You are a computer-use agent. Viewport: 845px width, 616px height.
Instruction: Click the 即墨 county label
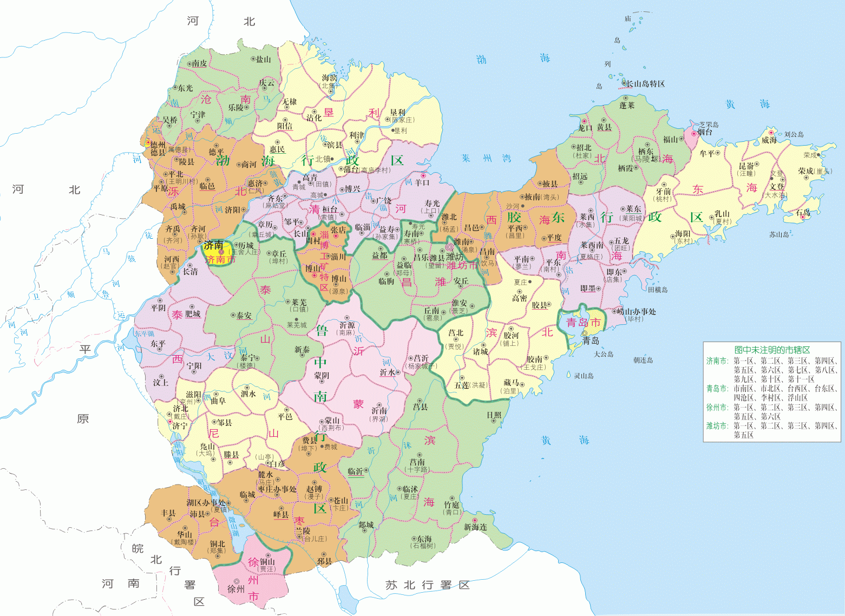click(x=588, y=289)
